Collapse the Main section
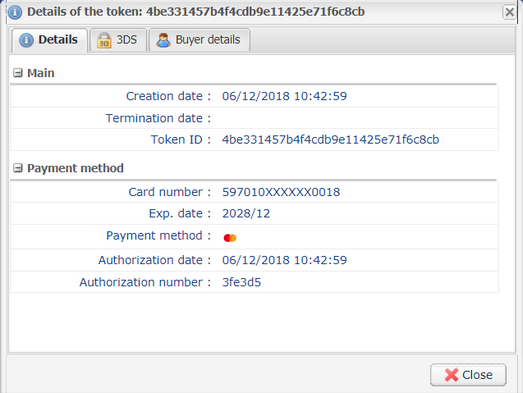This screenshot has height=393, width=523. [18, 73]
